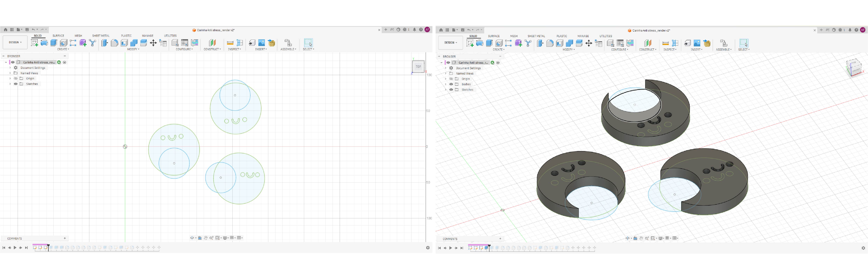Activate root component radio button in left window

[65, 62]
